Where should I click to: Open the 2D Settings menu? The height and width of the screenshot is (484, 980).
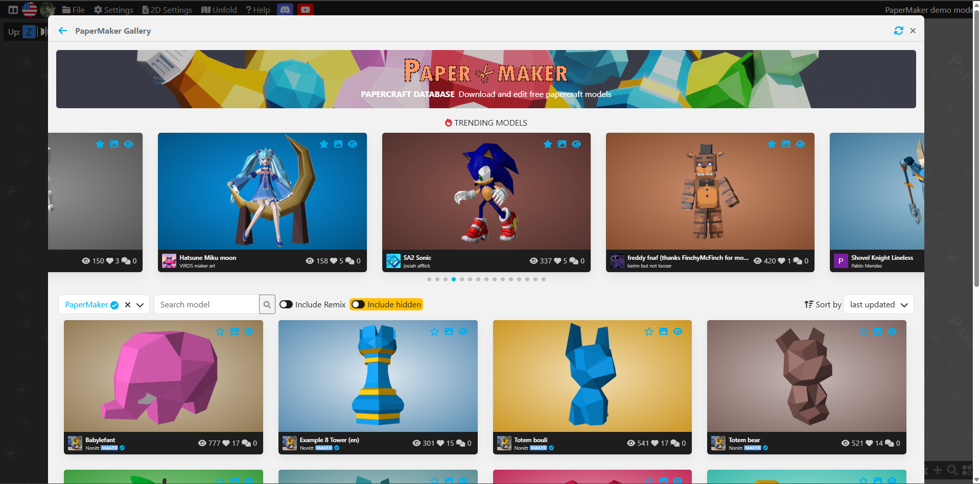coord(167,10)
